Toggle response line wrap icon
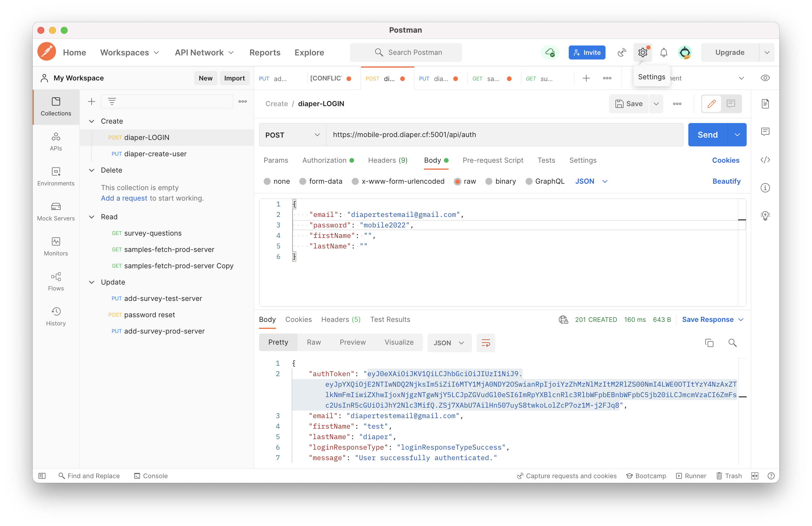Screen dimensions: 812x526 point(486,343)
